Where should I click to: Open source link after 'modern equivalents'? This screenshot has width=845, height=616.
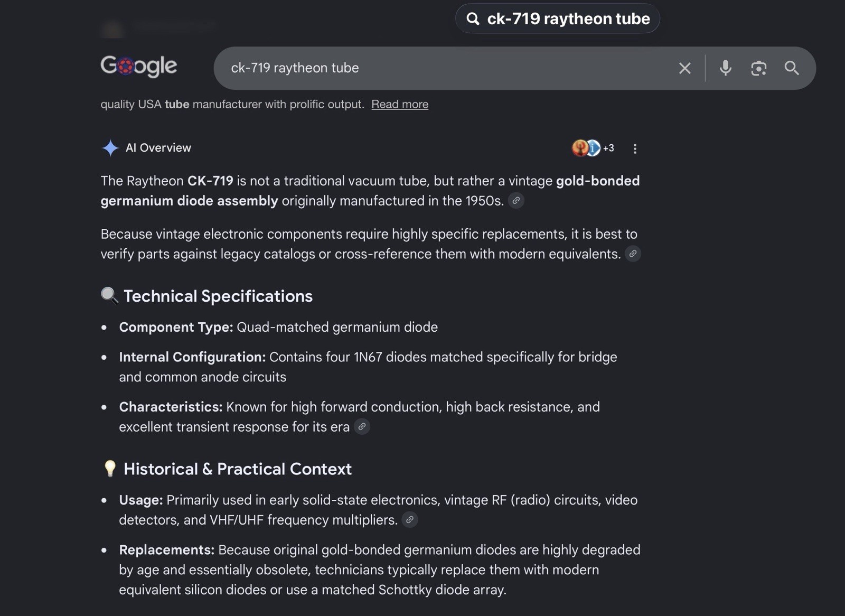633,254
